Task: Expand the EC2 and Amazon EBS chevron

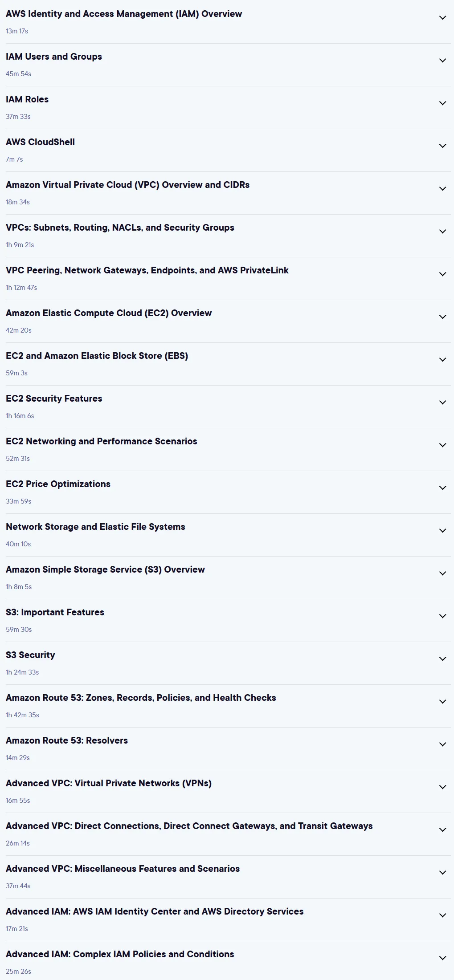Action: tap(442, 360)
